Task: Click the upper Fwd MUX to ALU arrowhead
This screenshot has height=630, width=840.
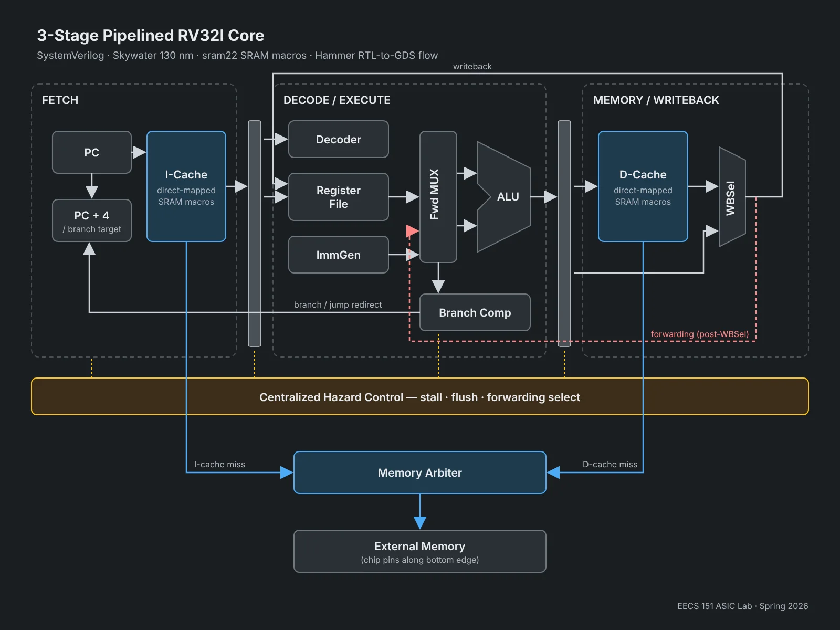Action: point(470,173)
